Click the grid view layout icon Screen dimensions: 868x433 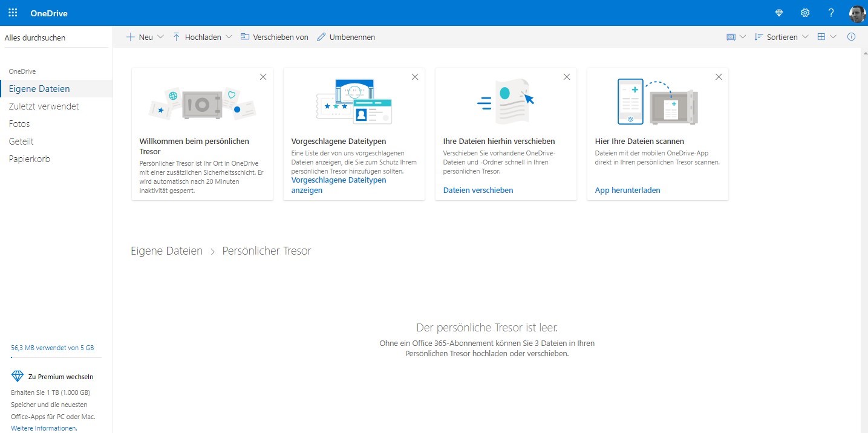click(821, 37)
